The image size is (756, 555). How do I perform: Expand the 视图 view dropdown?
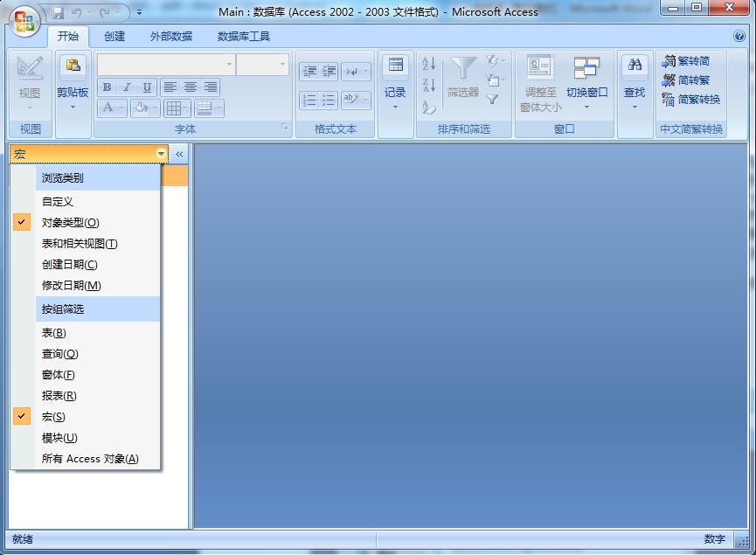[x=30, y=108]
